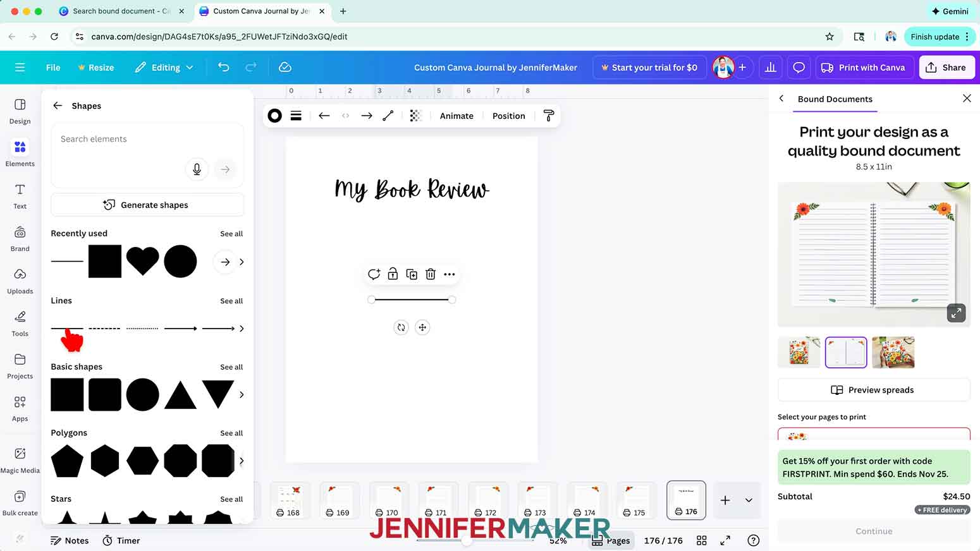The image size is (980, 551).
Task: Open grid view of pages
Action: coord(702,540)
